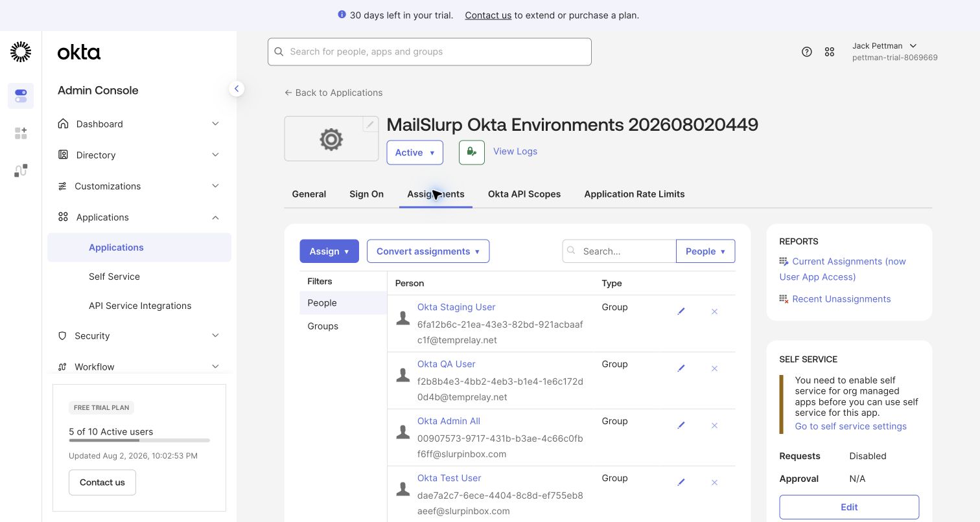Open API Service Integrations in sidebar
This screenshot has height=522, width=980.
tap(139, 306)
